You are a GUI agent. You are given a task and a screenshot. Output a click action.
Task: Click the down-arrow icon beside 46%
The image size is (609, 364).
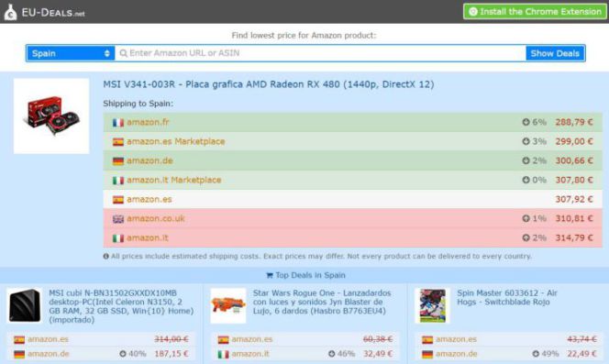click(331, 354)
